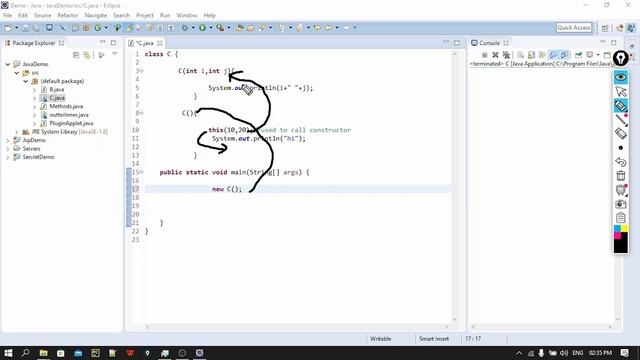Expand the ServletDemo project node
Viewport: 640px width, 360px height.
(x=8, y=157)
